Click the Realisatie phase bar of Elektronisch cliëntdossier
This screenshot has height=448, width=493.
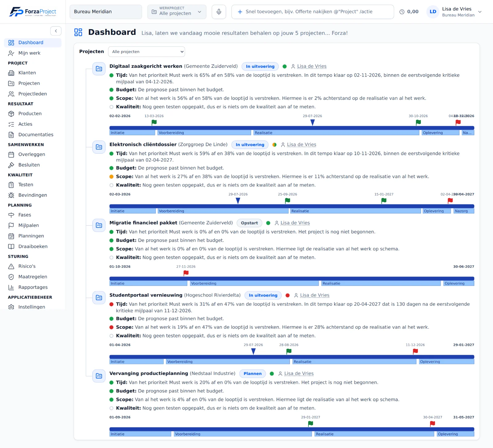coord(356,211)
